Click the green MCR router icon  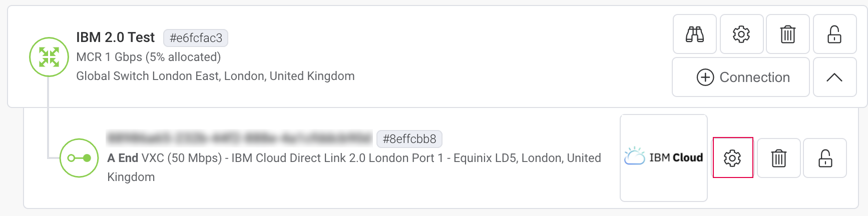tap(49, 57)
